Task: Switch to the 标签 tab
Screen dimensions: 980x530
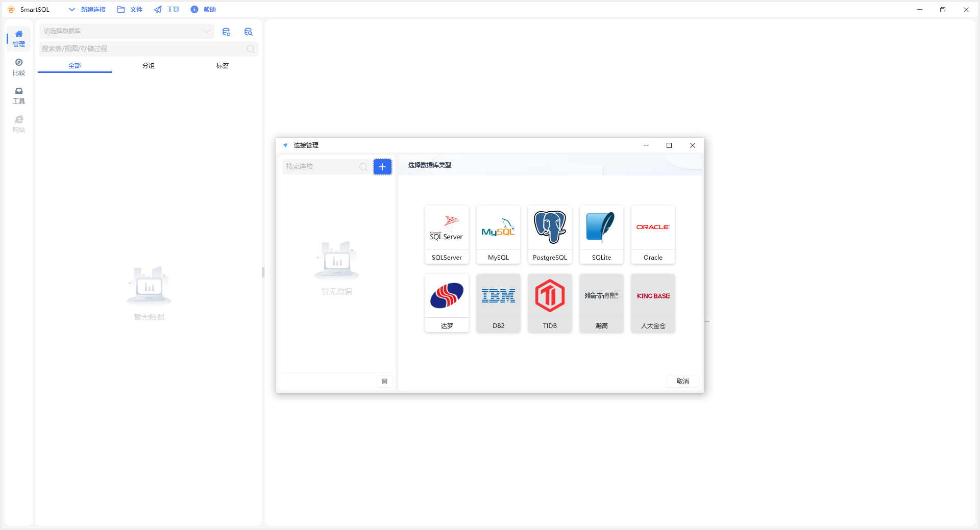Action: pyautogui.click(x=223, y=66)
